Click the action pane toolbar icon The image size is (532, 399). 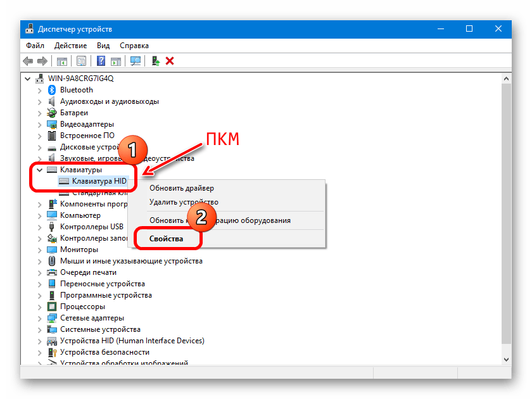point(116,61)
